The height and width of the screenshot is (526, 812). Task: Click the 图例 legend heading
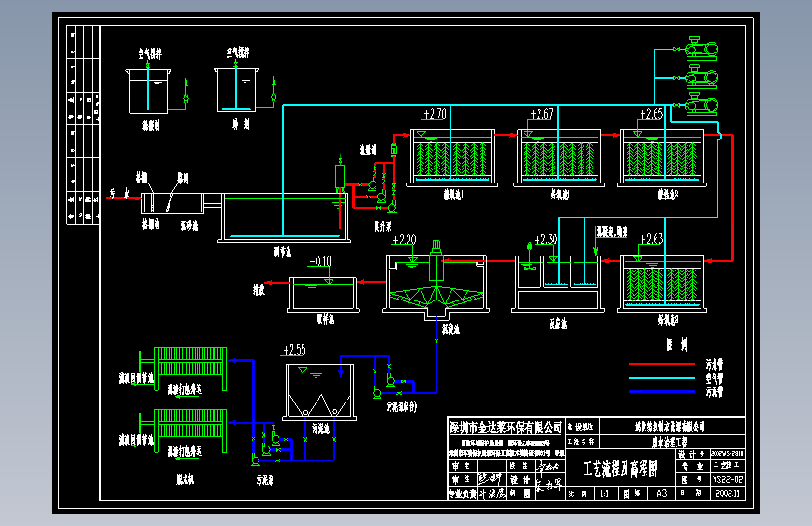(x=676, y=344)
